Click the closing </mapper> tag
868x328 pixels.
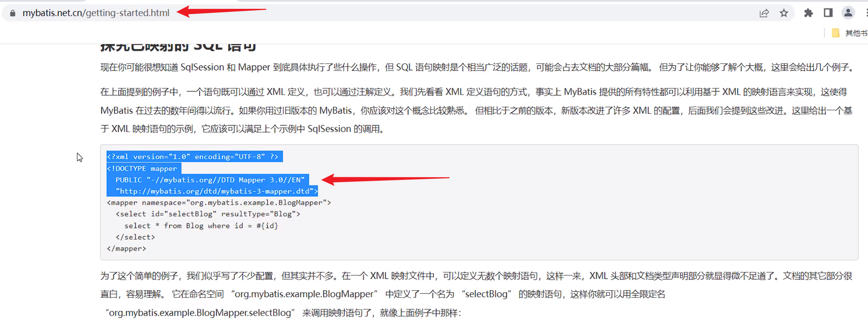tap(126, 249)
